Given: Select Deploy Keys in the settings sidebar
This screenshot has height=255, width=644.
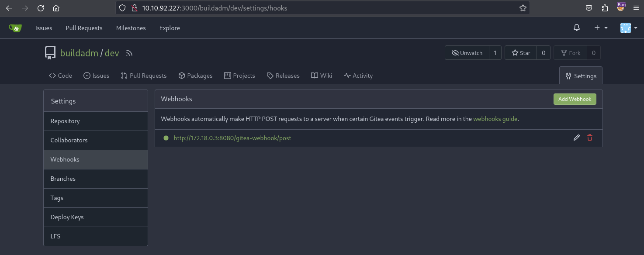Looking at the screenshot, I should 96,217.
